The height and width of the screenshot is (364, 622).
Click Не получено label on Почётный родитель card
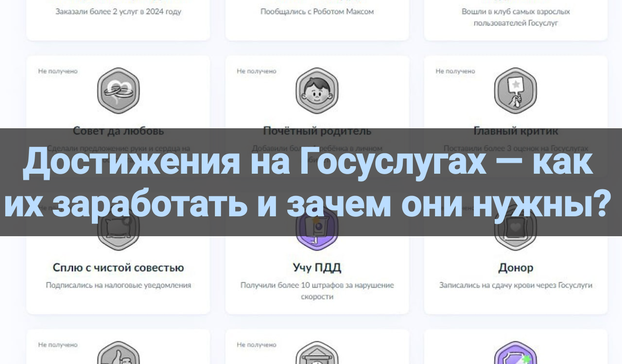click(x=257, y=71)
